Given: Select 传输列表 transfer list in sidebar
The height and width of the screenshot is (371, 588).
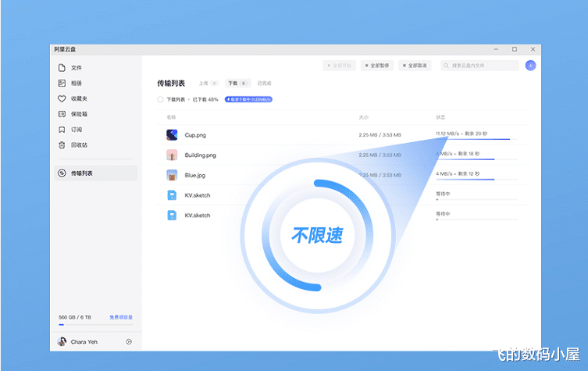Looking at the screenshot, I should tap(95, 173).
